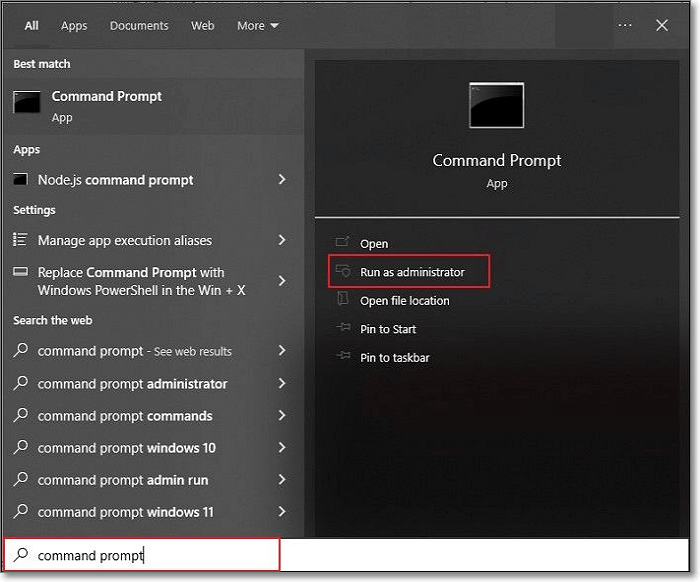700x582 pixels.
Task: Choose Run as administrator
Action: [411, 272]
